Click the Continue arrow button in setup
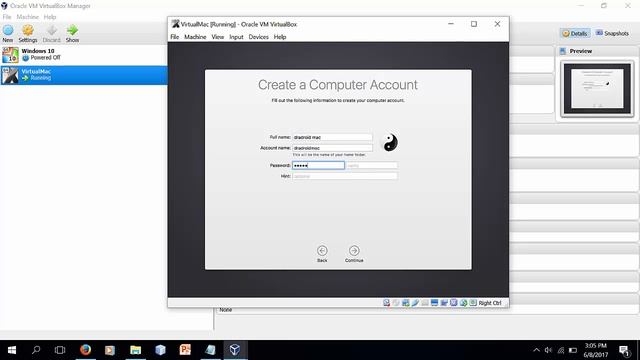Image resolution: width=640 pixels, height=360 pixels. tap(354, 251)
